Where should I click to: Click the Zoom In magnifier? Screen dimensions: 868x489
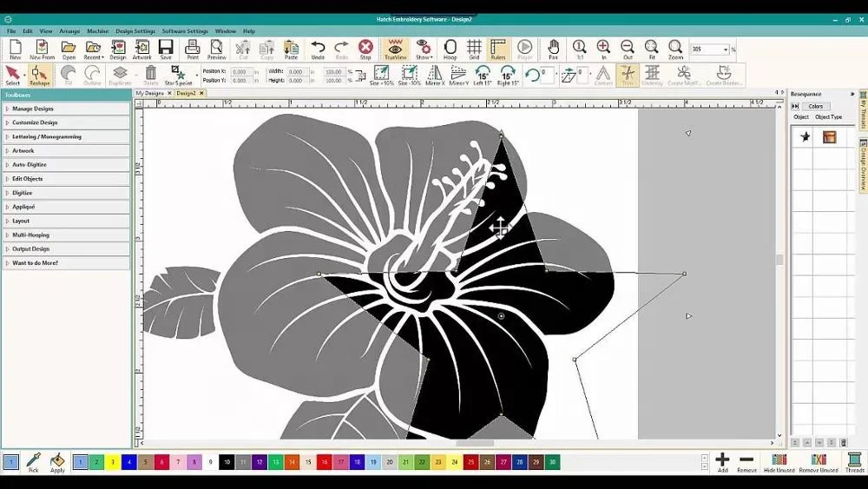[x=603, y=49]
